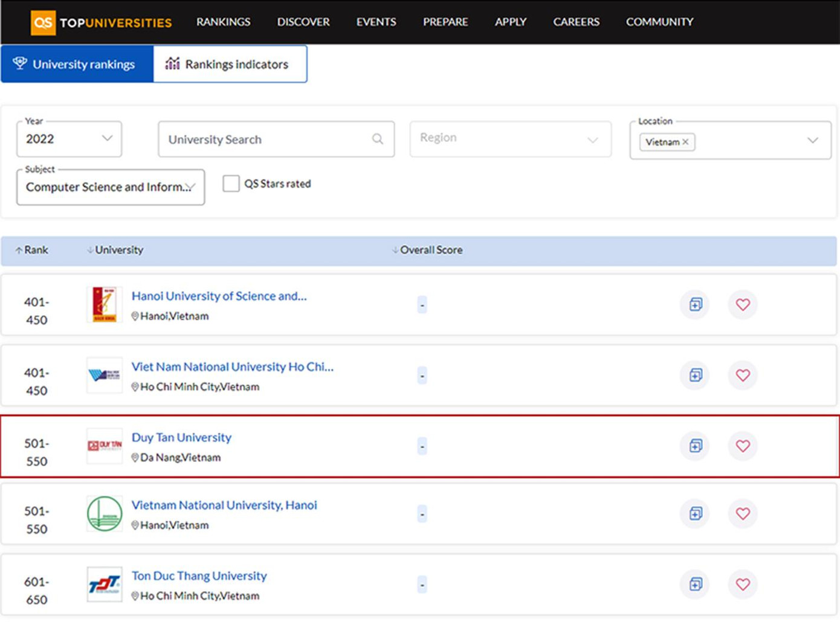Enable the QS Stars rated checkbox
Screen dimensions: 840x622
pyautogui.click(x=231, y=184)
